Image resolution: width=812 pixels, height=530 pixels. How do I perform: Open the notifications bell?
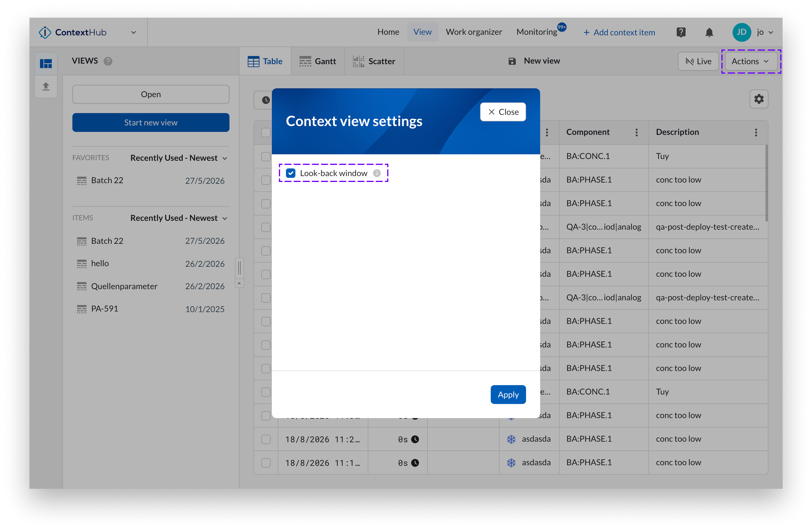click(x=709, y=32)
